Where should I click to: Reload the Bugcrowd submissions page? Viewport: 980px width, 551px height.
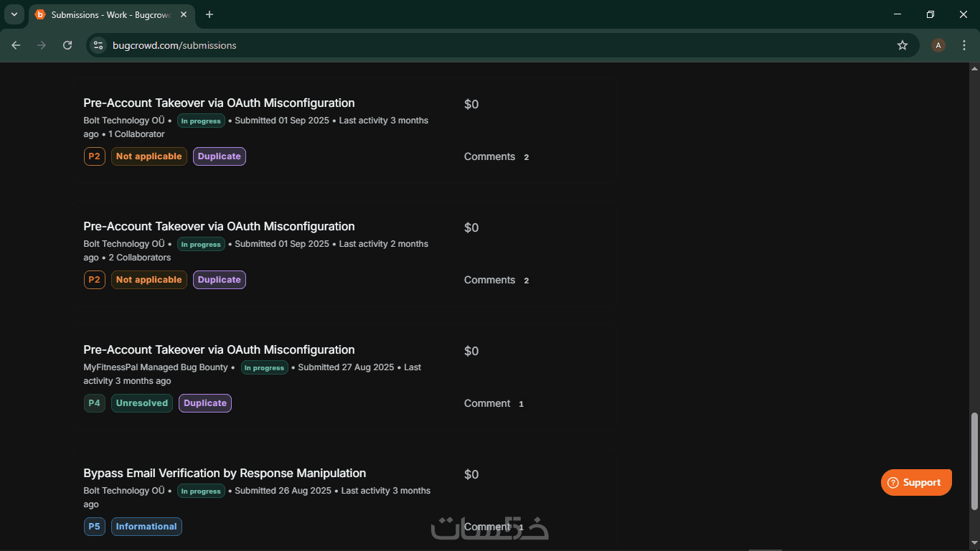67,45
